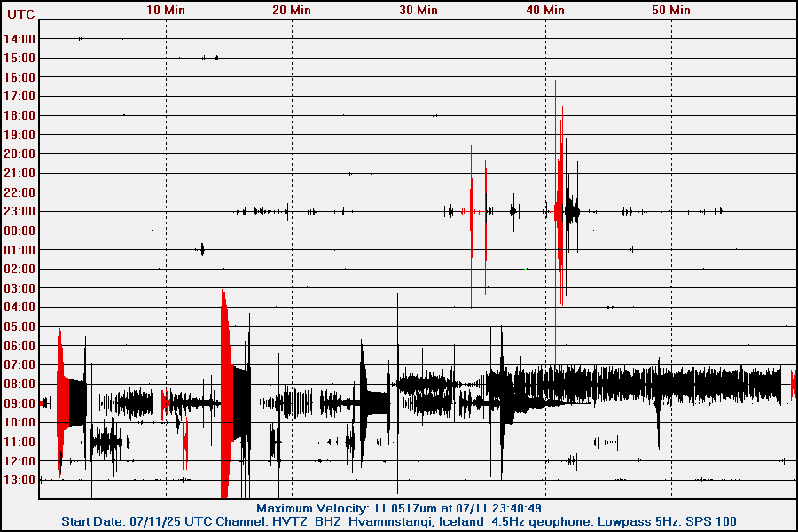Select the 10:00 hour row label

[20, 422]
